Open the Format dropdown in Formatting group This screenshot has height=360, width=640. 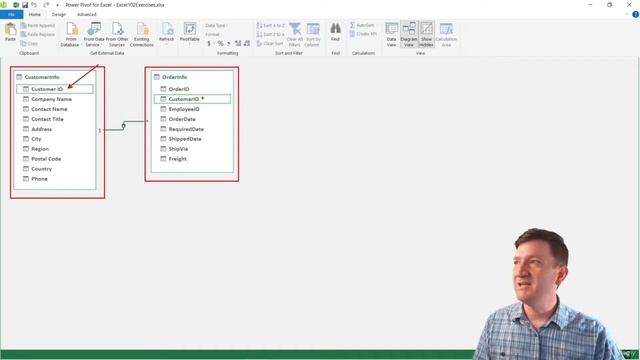213,34
